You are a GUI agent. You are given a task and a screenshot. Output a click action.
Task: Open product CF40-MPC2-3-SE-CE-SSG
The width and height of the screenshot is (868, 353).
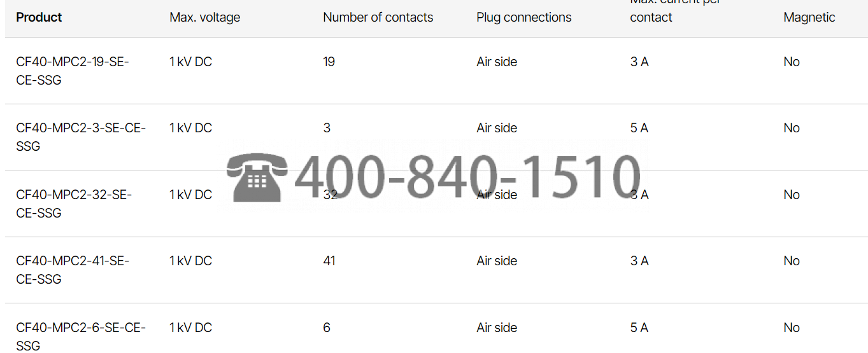(81, 137)
